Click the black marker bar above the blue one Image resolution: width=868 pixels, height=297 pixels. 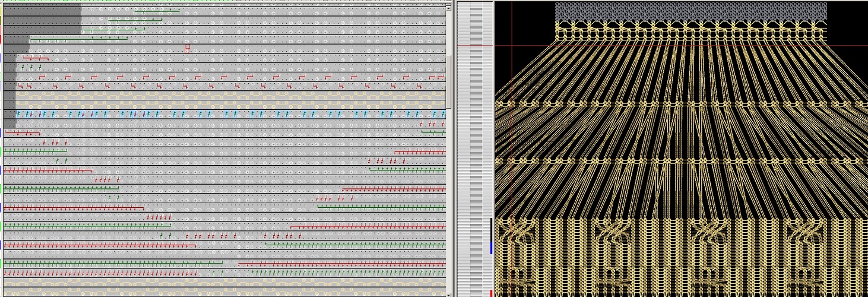click(491, 229)
